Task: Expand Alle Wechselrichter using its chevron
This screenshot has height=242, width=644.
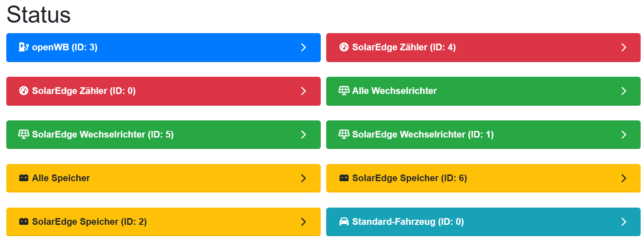Action: point(623,91)
